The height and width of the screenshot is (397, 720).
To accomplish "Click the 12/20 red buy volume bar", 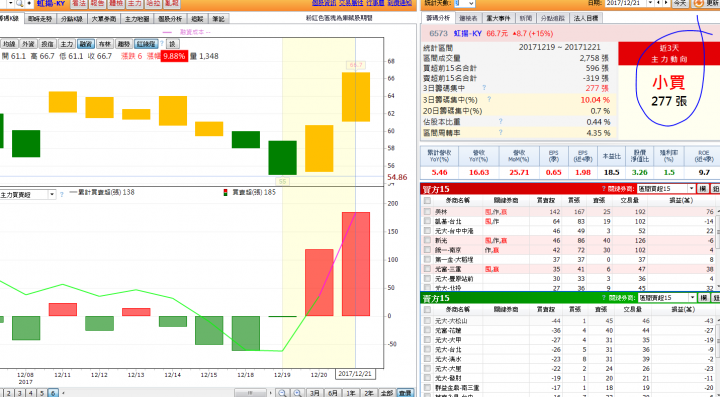I will (x=319, y=282).
